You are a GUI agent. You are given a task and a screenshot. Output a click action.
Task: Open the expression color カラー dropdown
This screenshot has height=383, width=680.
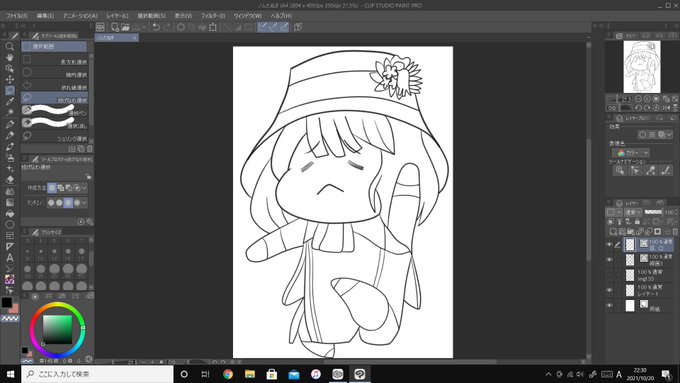coord(631,153)
